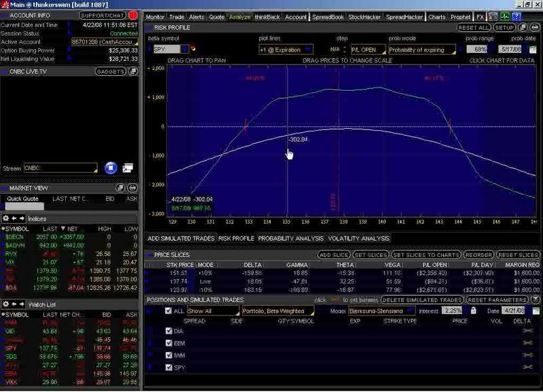Open the Active Account dropdown

pos(105,42)
